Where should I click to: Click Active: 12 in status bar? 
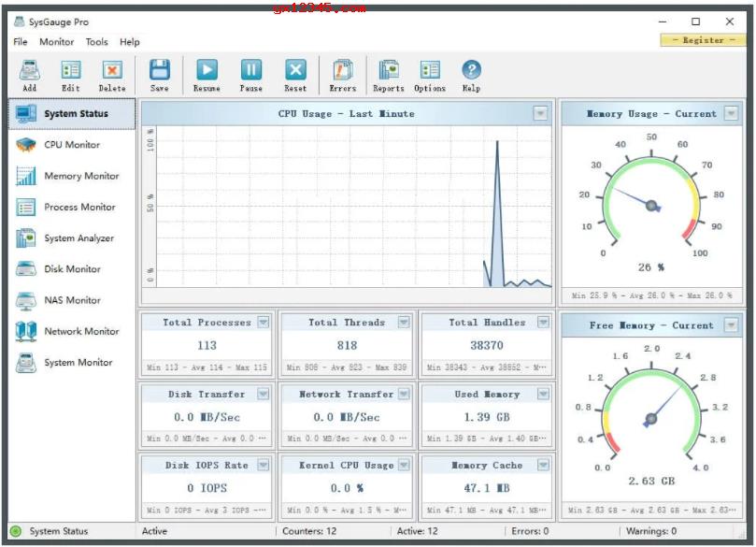[417, 531]
